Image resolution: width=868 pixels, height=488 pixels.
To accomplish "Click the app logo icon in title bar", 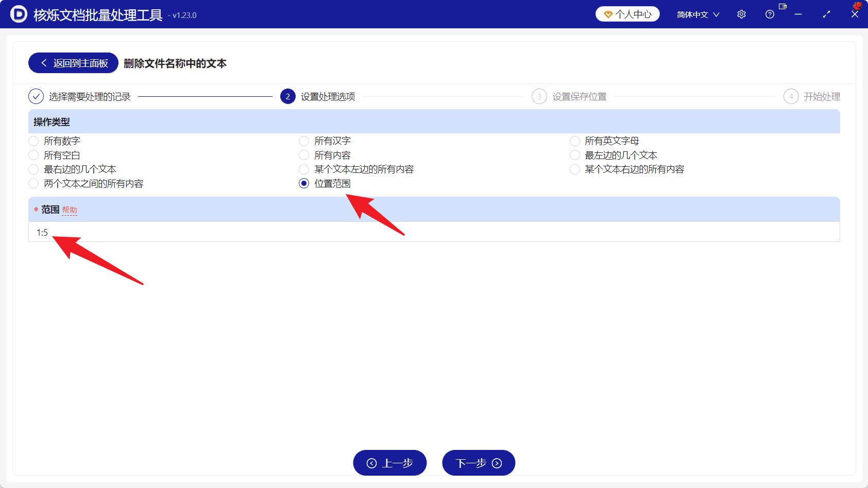I will click(19, 14).
